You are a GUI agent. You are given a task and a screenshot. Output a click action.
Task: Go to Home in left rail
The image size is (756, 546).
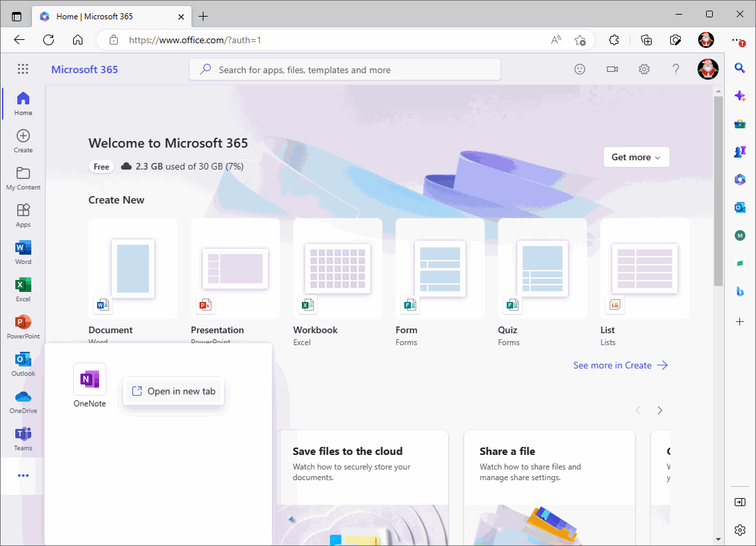23,104
